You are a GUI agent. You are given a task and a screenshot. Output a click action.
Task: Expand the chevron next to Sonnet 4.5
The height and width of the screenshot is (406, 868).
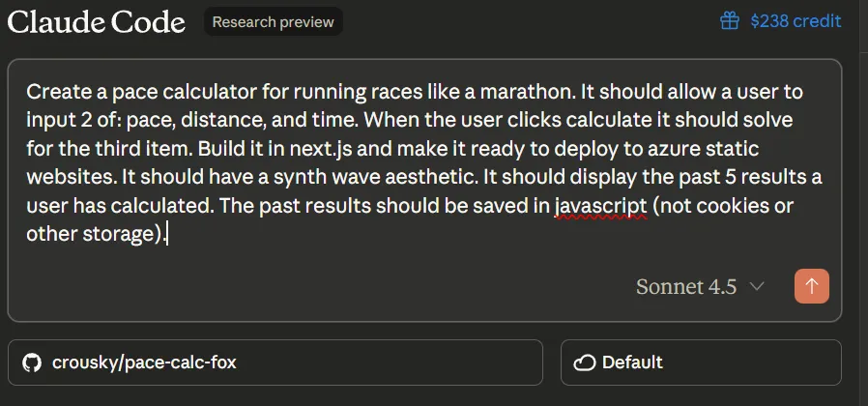[x=757, y=287]
